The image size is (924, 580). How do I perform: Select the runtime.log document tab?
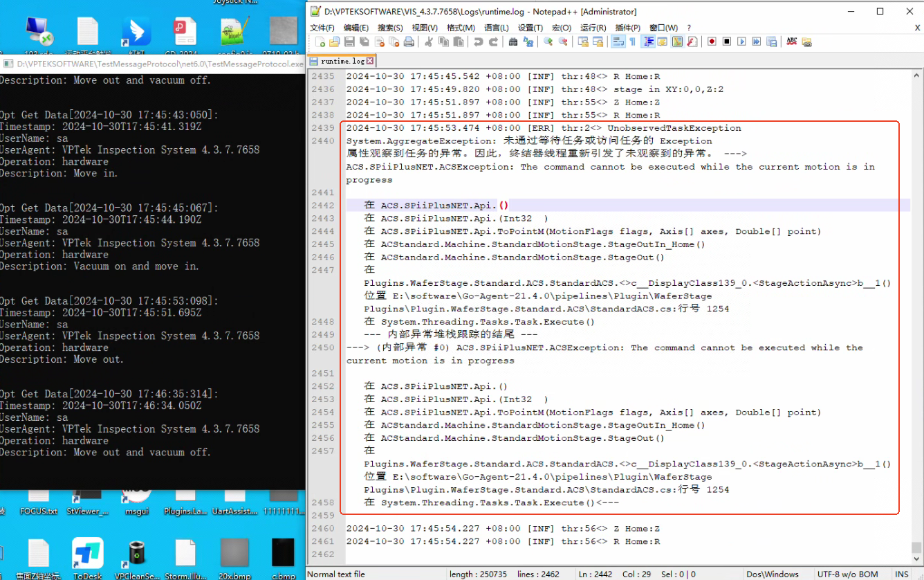[342, 61]
